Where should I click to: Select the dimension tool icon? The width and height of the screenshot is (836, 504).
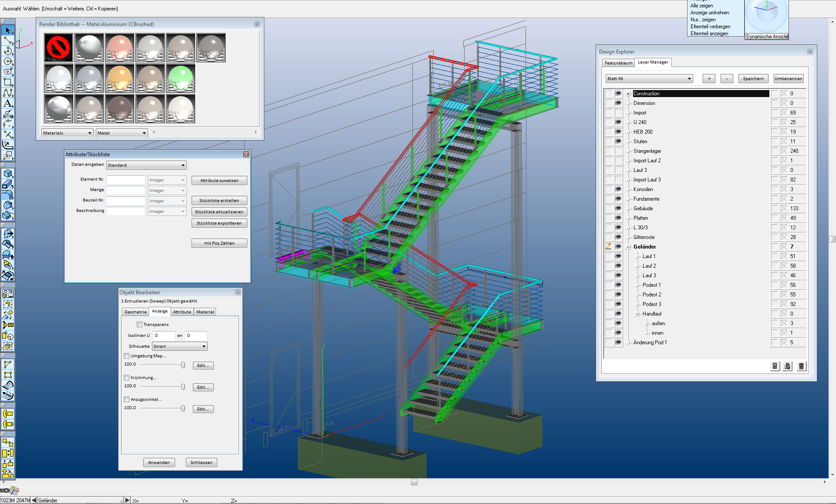pos(8,114)
